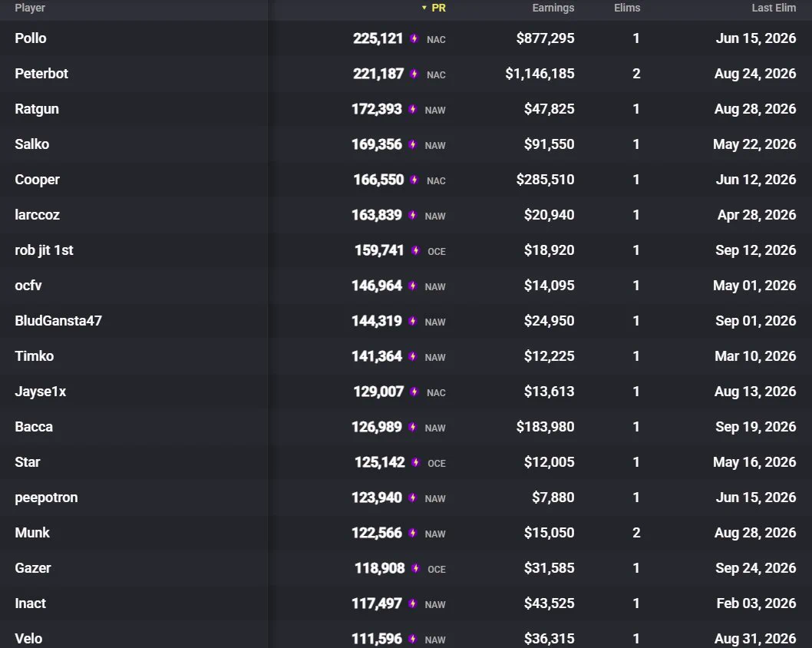812x648 pixels.
Task: Click the earnings value $285,510
Action: click(x=546, y=179)
